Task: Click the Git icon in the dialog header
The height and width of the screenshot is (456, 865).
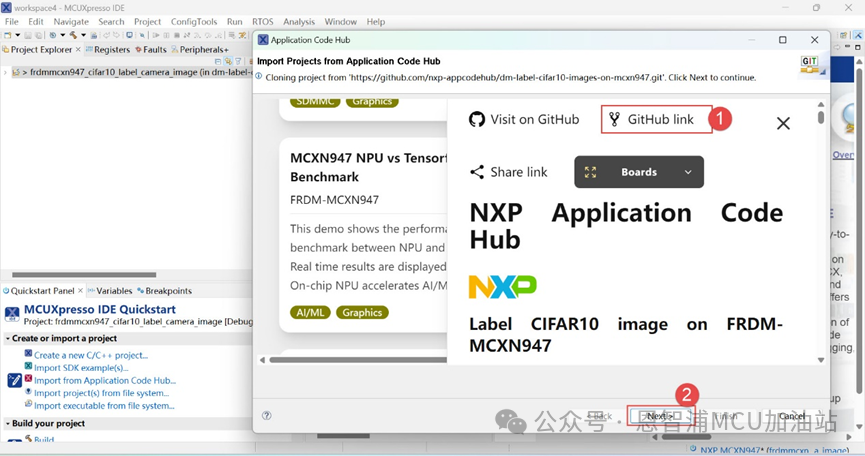Action: click(x=810, y=65)
